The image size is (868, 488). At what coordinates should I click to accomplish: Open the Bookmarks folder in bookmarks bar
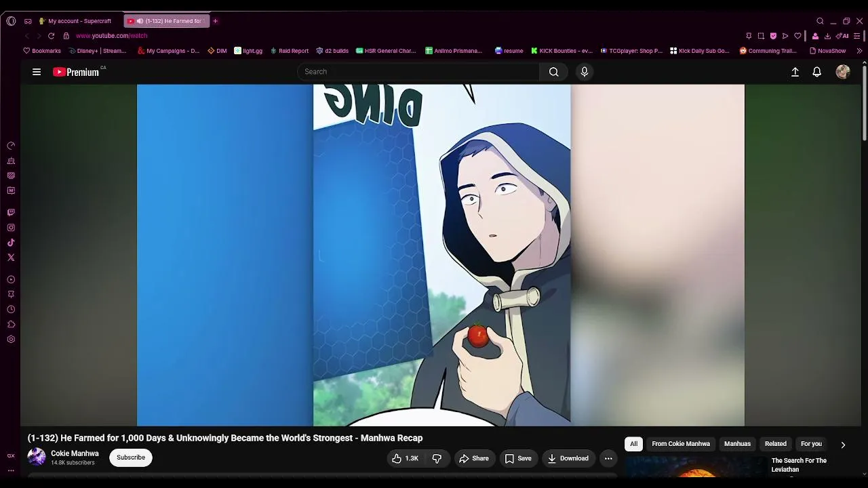tap(42, 51)
